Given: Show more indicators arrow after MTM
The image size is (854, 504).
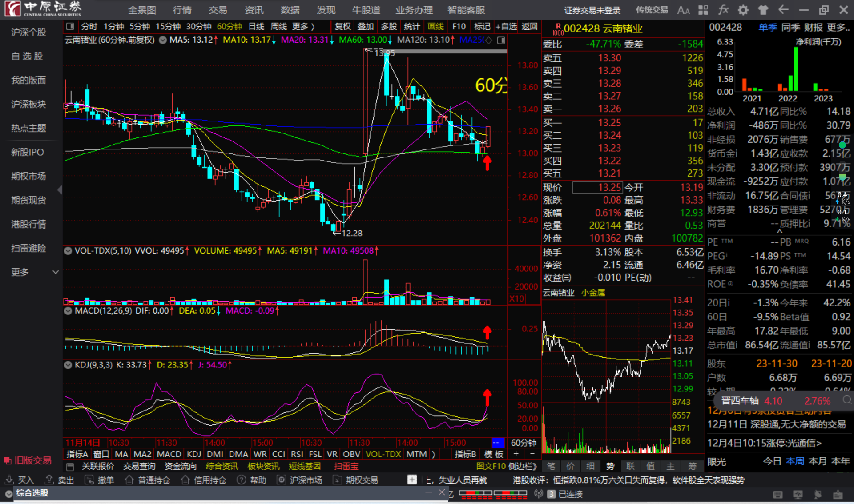Looking at the screenshot, I should [434, 454].
